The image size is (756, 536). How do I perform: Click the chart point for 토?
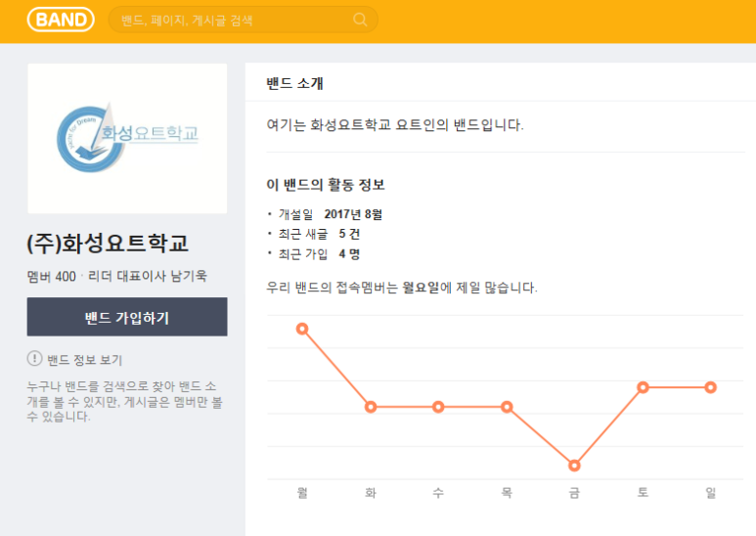click(643, 387)
